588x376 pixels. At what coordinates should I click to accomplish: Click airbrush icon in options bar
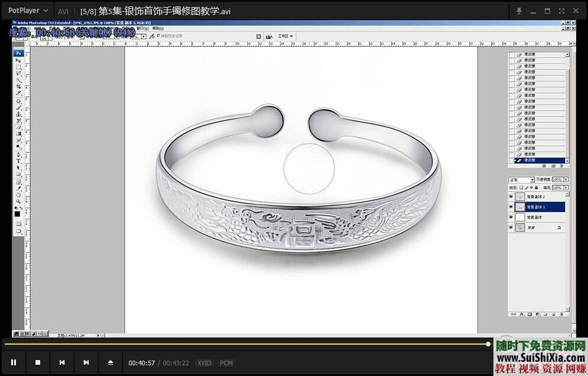[x=151, y=37]
